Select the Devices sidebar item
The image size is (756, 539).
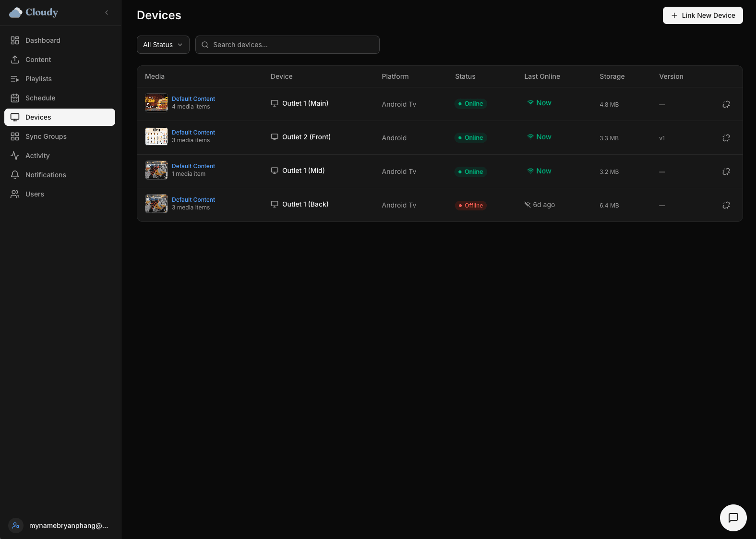pyautogui.click(x=60, y=117)
